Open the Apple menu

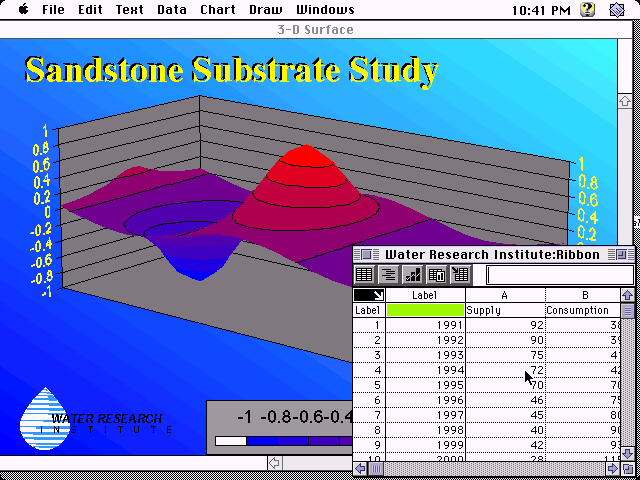[23, 9]
